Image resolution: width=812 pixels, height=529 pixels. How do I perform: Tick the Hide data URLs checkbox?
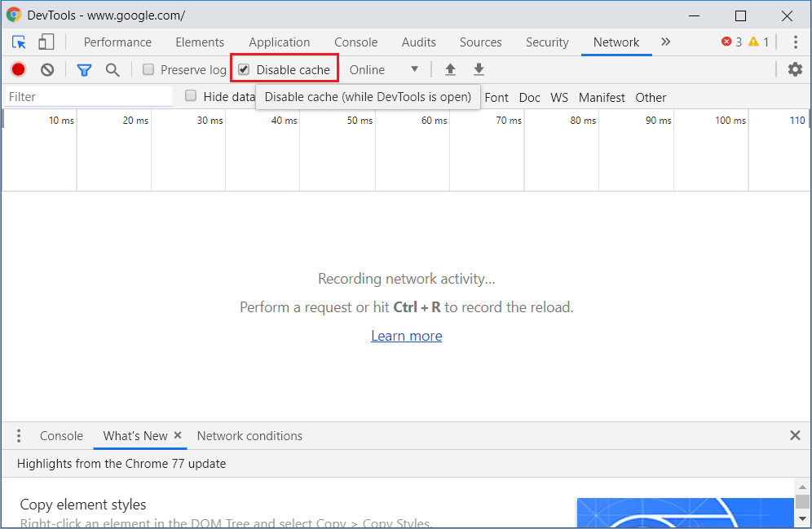(191, 95)
